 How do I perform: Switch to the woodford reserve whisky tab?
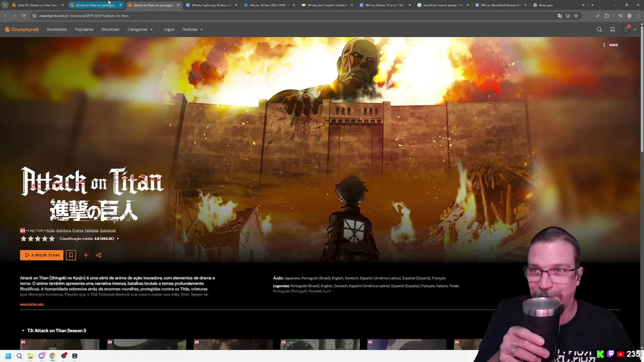[443, 5]
